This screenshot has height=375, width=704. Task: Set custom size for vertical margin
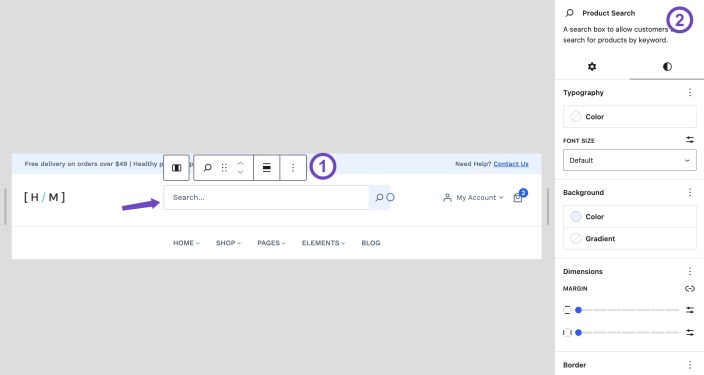point(690,310)
